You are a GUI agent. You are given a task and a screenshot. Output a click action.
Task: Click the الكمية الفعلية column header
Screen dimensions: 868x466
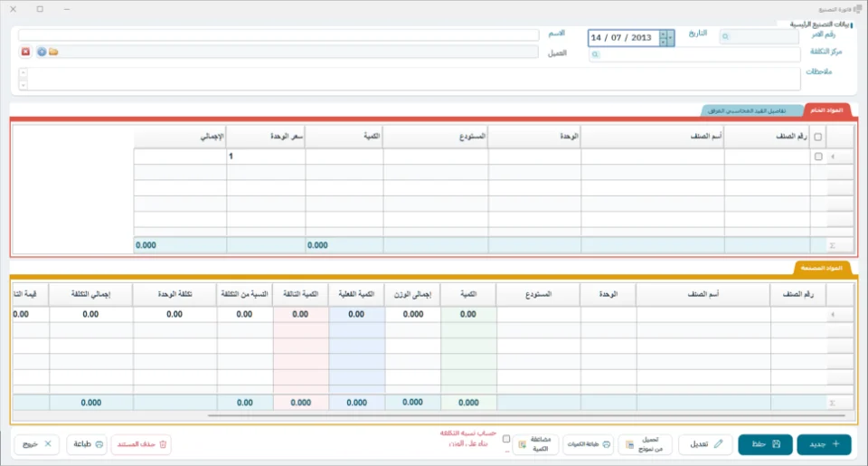(356, 294)
